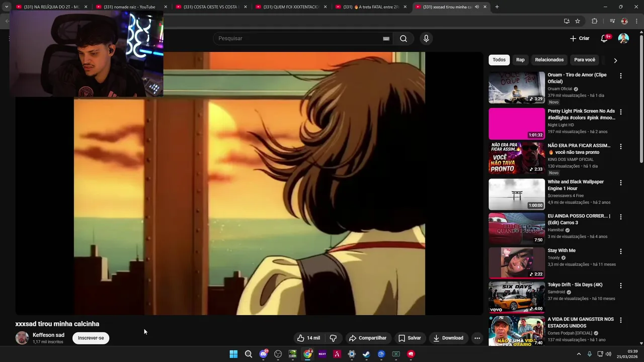Open YouTube notifications bell
The height and width of the screenshot is (362, 644).
point(605,39)
